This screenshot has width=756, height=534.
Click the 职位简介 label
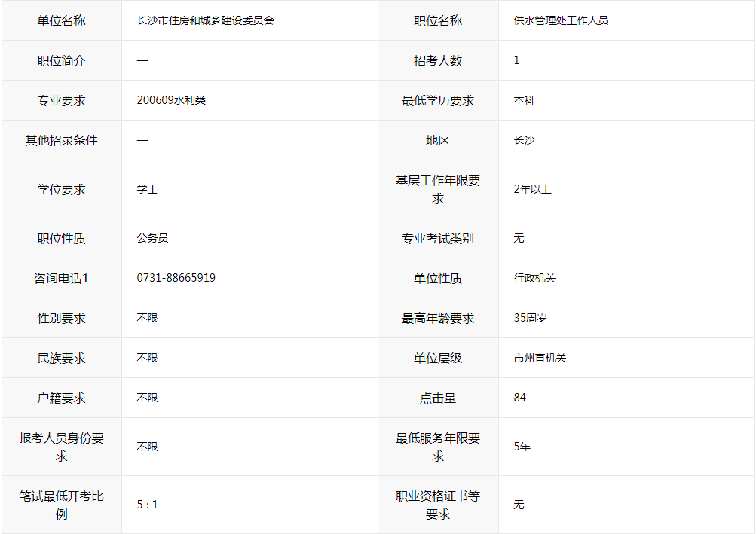[x=62, y=61]
